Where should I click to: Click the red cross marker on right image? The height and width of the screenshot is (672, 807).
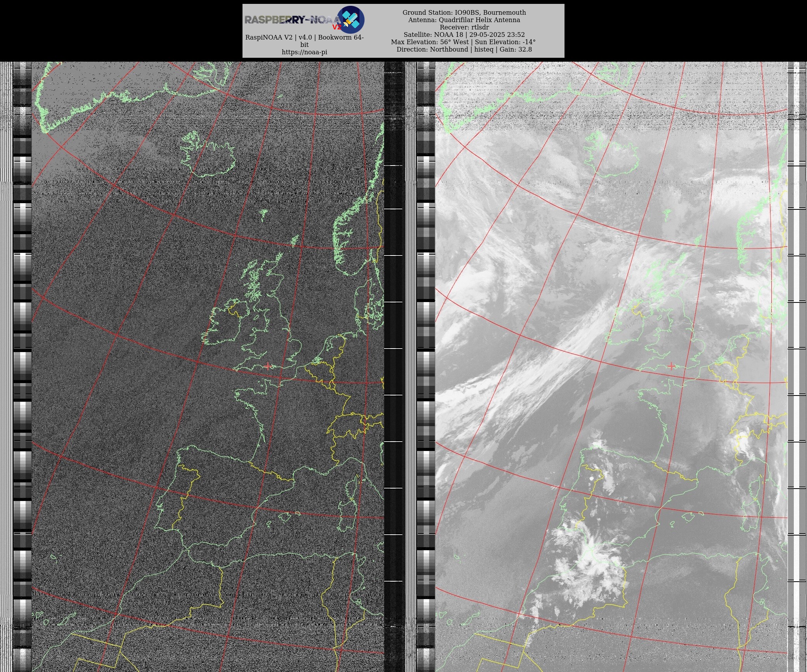(x=671, y=366)
